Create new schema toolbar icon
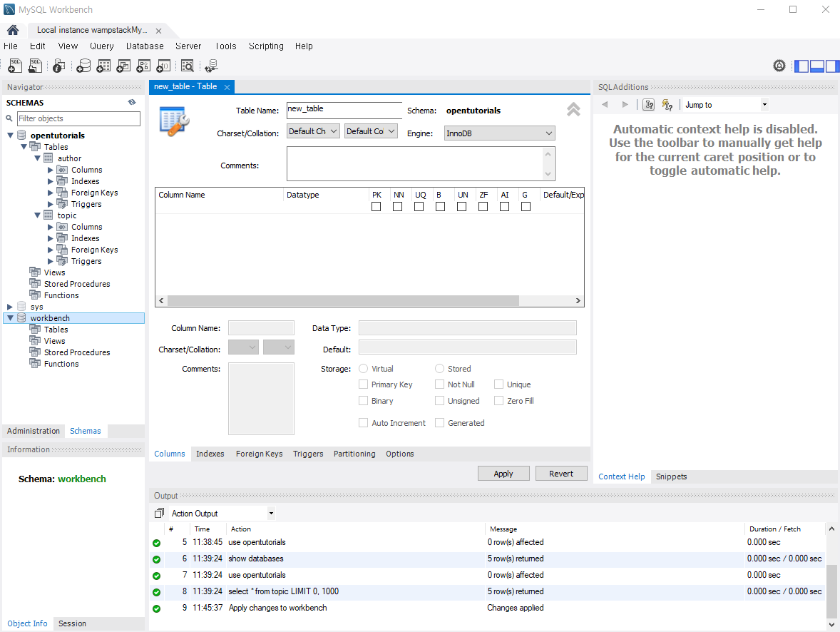This screenshot has height=632, width=840. (83, 66)
